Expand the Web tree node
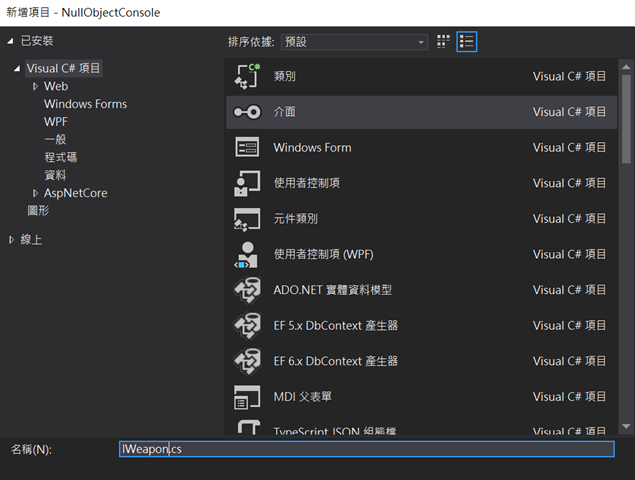The image size is (635, 480). (x=35, y=86)
